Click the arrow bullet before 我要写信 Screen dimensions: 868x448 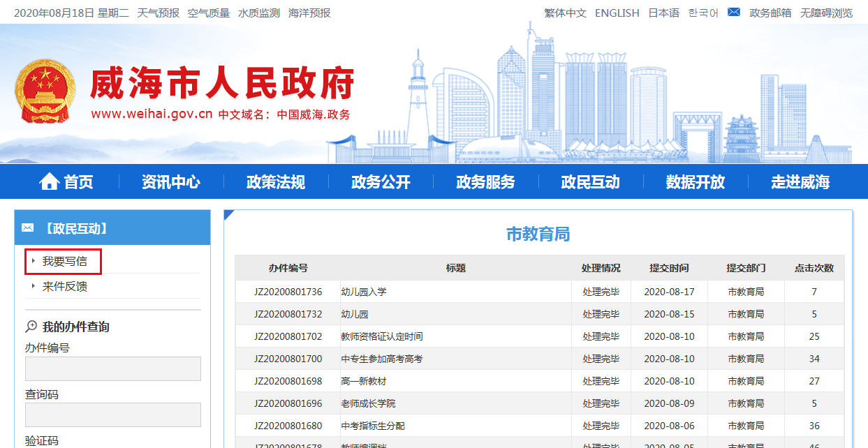[x=33, y=261]
